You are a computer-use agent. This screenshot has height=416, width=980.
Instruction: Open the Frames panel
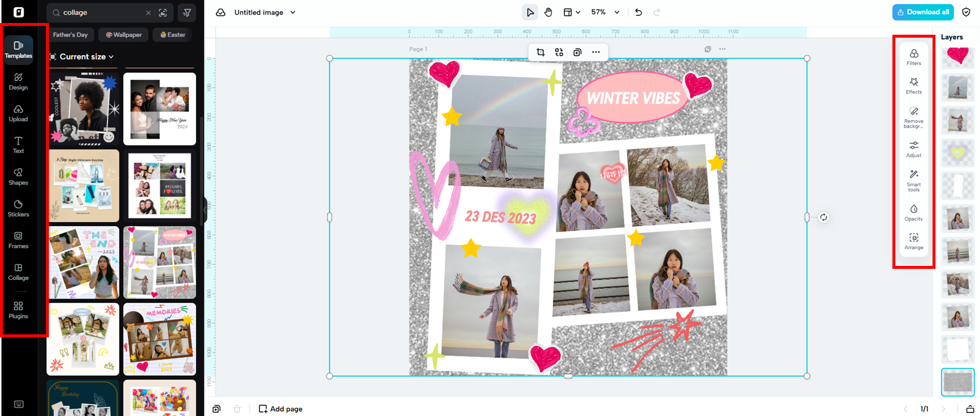[18, 240]
